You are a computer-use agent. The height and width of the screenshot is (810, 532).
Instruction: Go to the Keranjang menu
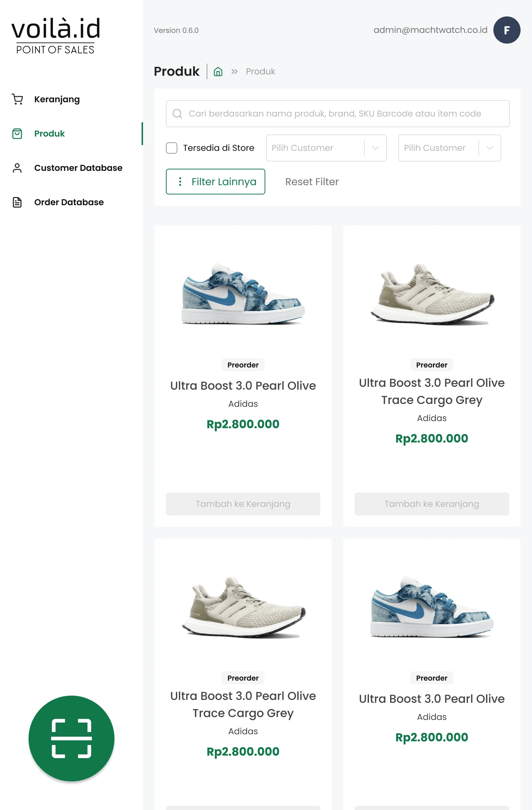[57, 99]
